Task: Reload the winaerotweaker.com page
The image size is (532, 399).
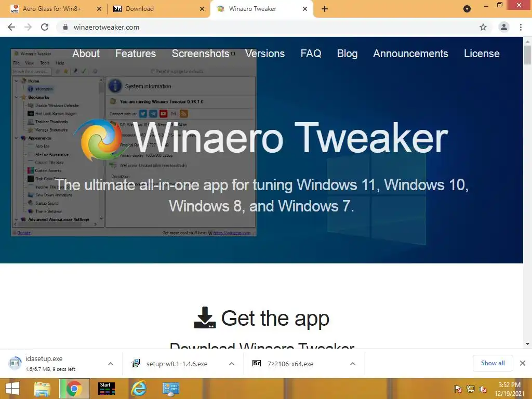Action: (45, 27)
